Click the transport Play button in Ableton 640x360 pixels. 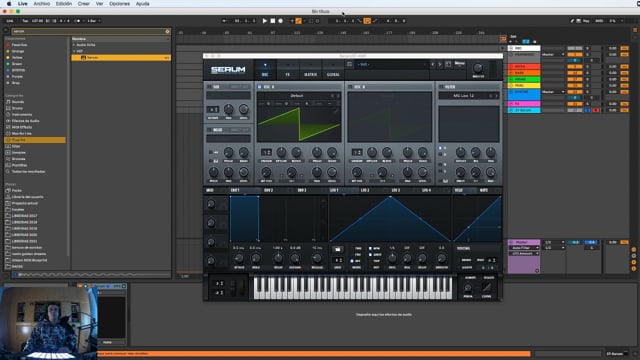click(264, 21)
